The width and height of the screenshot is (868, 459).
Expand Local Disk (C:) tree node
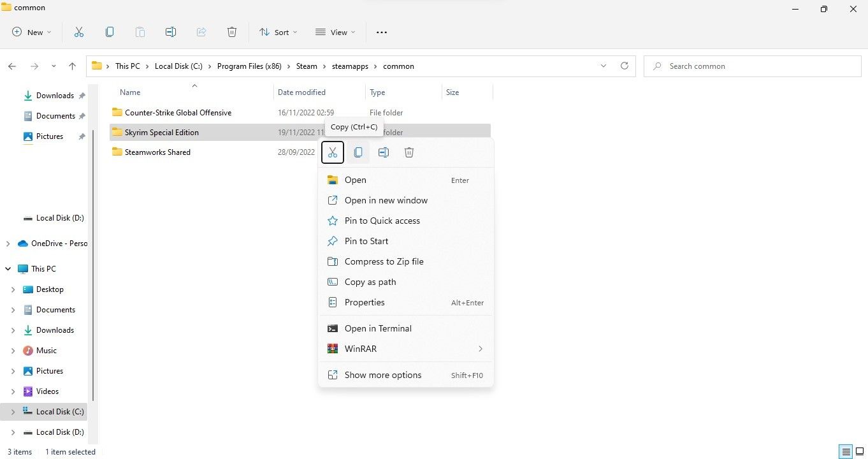pyautogui.click(x=13, y=412)
